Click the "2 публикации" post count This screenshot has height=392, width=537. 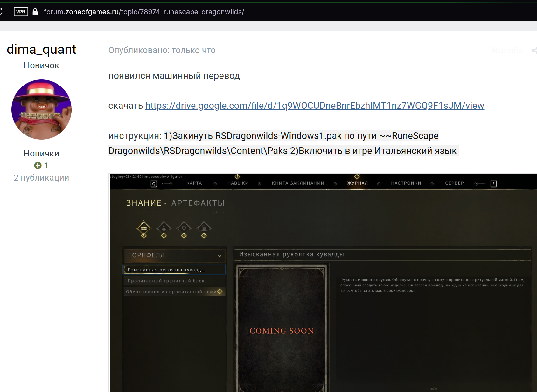(41, 178)
